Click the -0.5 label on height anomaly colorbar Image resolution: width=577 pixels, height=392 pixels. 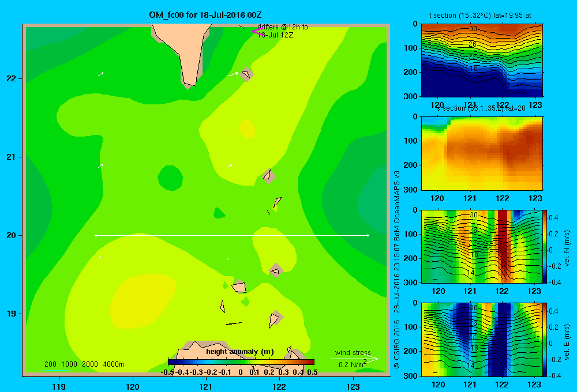pos(168,372)
